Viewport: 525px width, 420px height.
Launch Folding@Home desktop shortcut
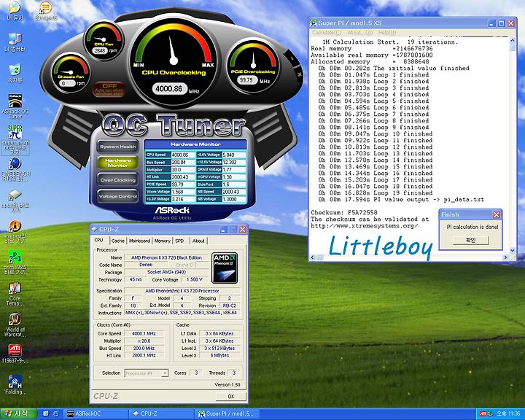15,384
